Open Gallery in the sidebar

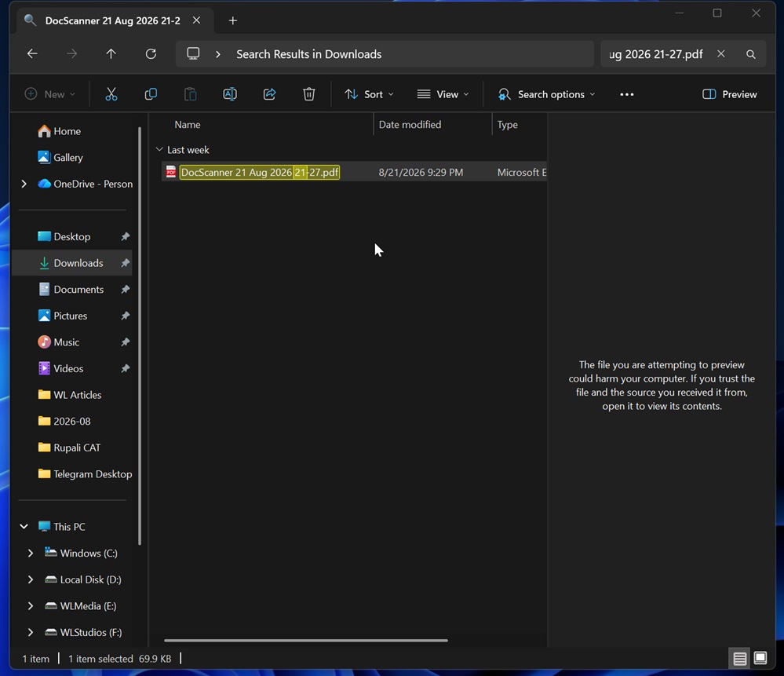60,157
